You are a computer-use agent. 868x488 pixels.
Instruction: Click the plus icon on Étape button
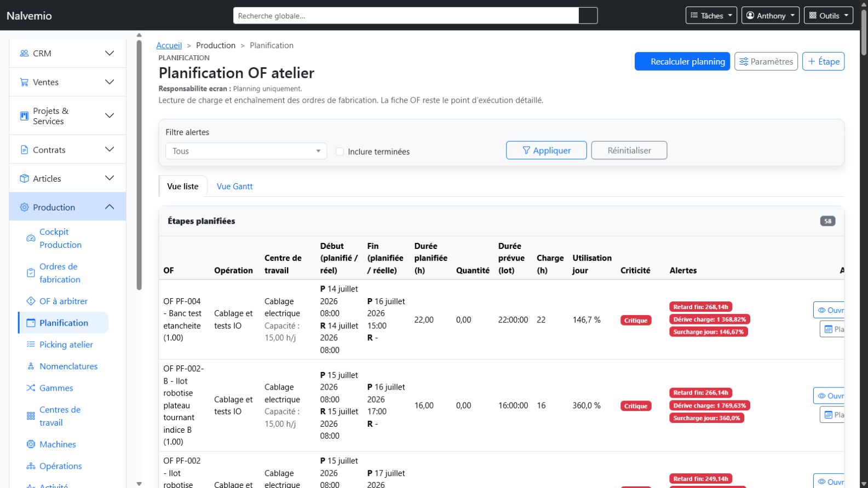point(812,61)
